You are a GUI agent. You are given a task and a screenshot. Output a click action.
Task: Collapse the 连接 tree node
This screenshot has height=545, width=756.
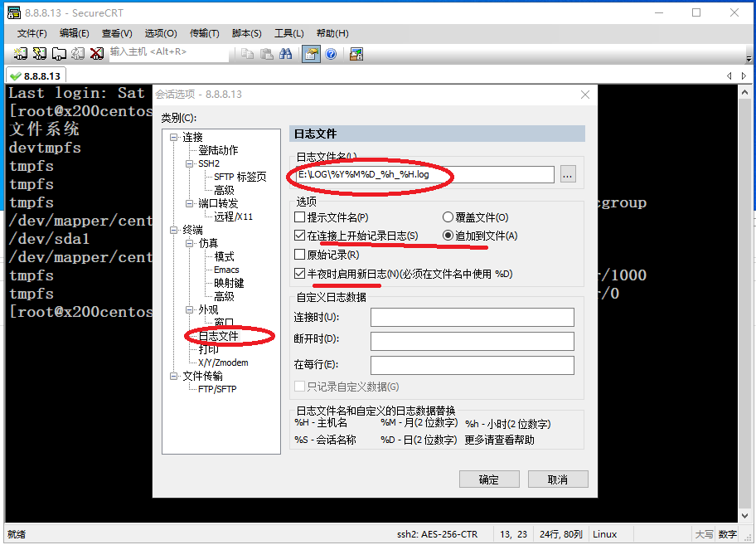point(173,137)
